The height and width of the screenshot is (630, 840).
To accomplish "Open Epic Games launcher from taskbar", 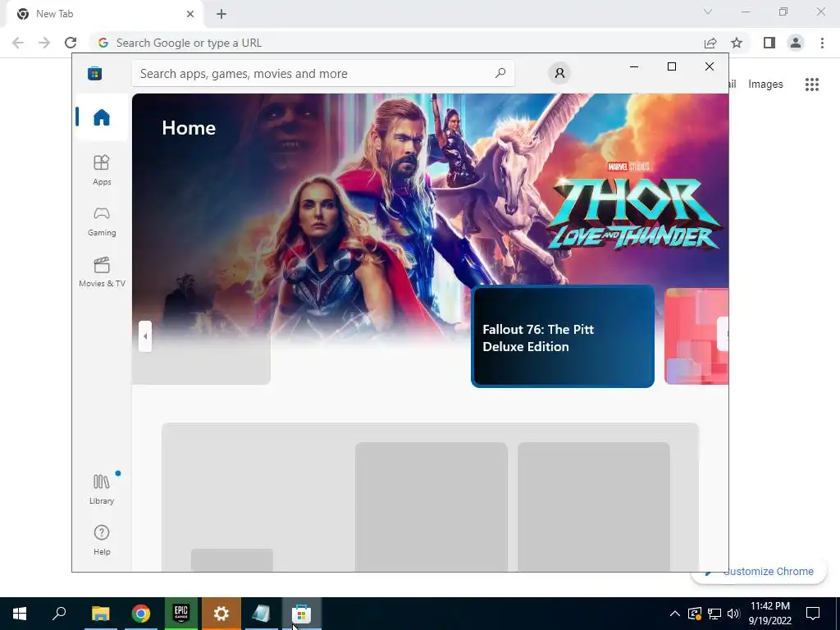I will [x=181, y=614].
